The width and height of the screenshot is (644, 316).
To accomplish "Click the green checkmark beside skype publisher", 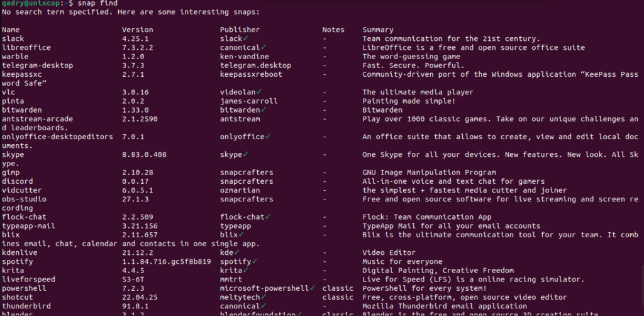I will pyautogui.click(x=246, y=154).
